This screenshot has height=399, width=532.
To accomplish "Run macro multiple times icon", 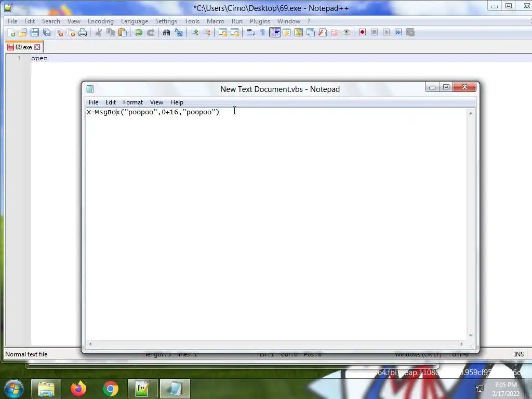I will [398, 32].
